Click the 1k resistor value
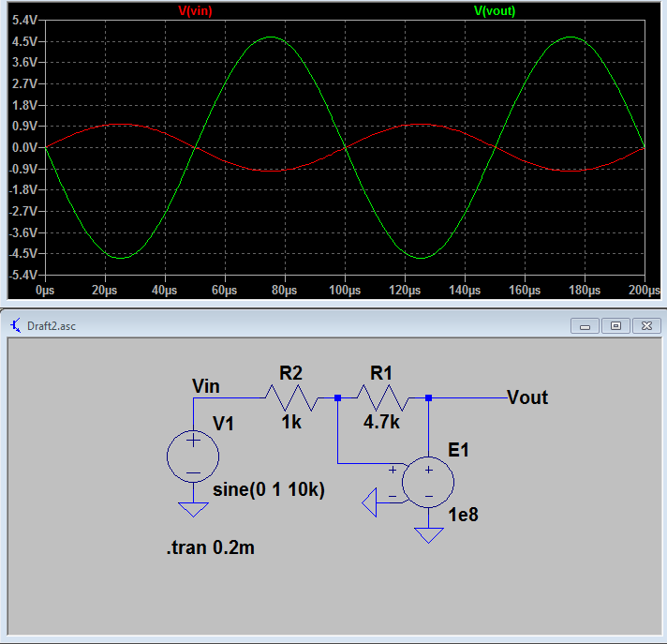Viewport: 667px width, 644px height. coord(291,422)
